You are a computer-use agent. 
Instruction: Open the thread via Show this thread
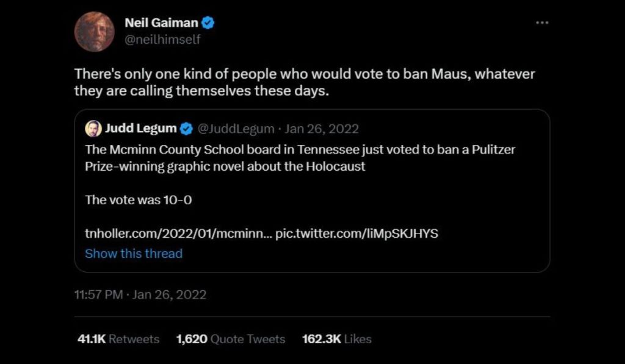tap(134, 254)
